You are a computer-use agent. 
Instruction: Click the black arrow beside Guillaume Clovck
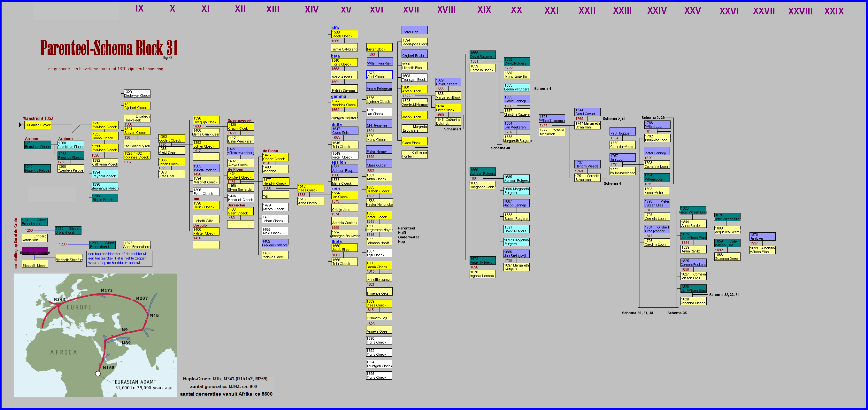click(20, 125)
